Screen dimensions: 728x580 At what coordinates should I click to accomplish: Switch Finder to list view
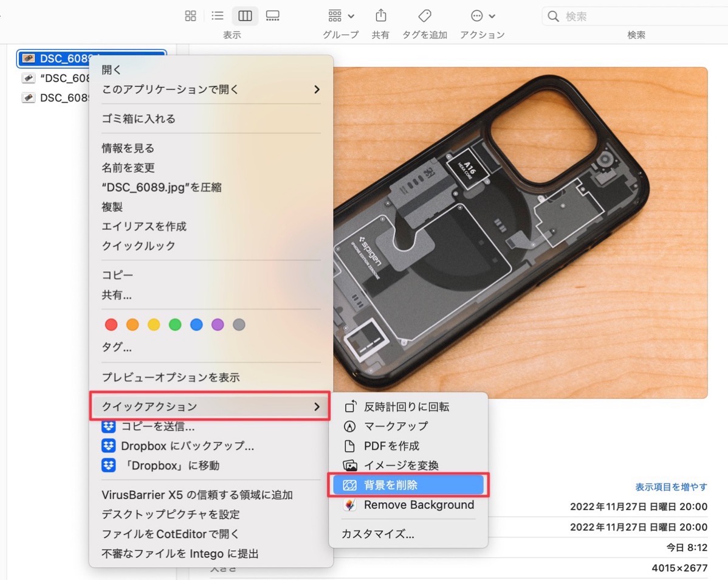pos(218,16)
